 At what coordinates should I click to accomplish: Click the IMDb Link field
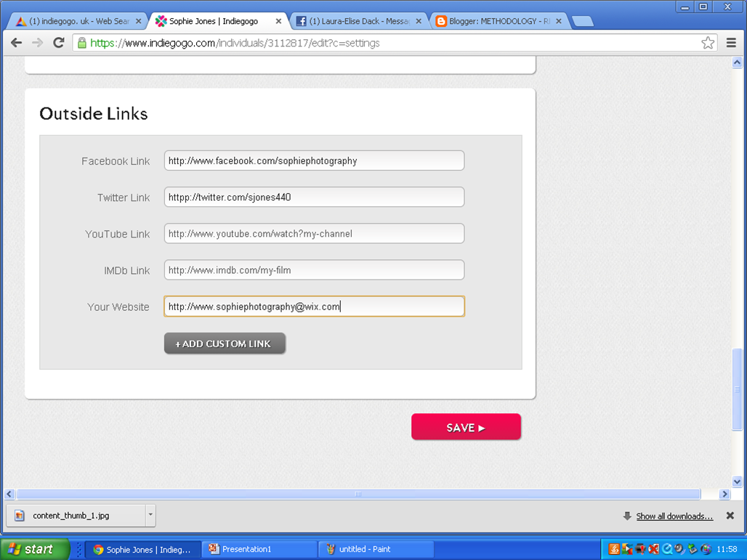tap(314, 270)
